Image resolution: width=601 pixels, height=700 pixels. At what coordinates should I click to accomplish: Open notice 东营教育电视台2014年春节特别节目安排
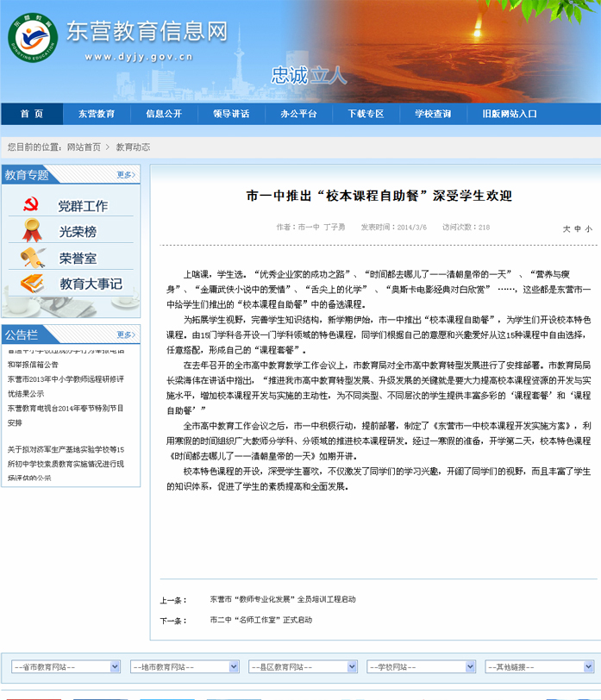[66, 416]
